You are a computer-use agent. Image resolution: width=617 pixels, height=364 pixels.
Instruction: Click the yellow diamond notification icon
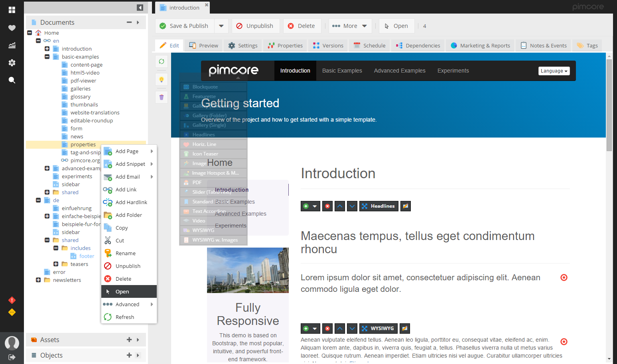tap(12, 312)
